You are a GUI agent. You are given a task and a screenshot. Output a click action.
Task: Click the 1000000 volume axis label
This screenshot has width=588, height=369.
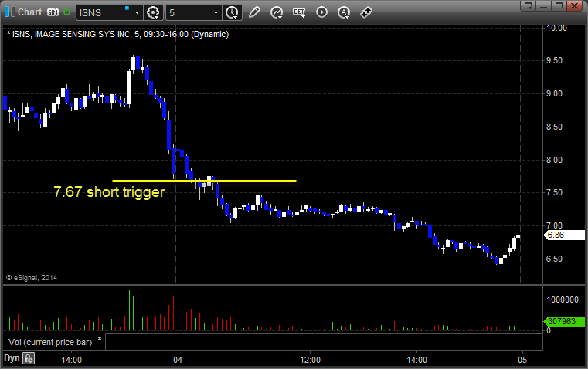click(x=563, y=300)
